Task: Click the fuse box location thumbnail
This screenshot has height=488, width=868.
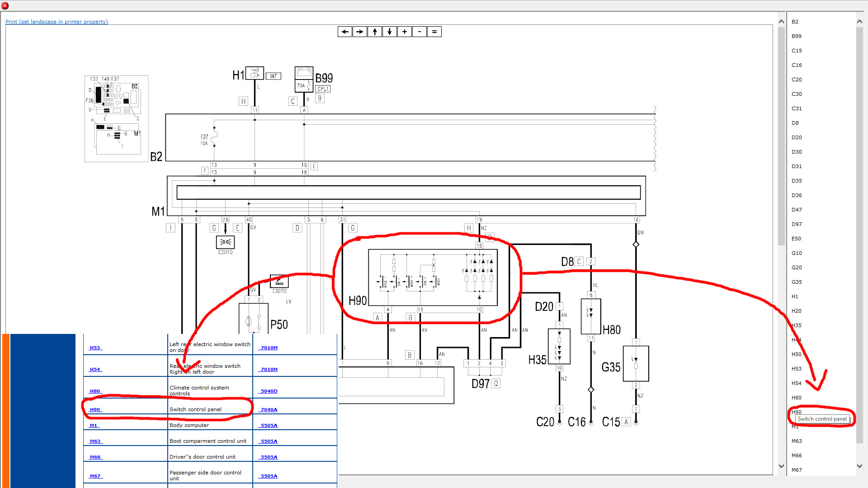Action: 116,118
